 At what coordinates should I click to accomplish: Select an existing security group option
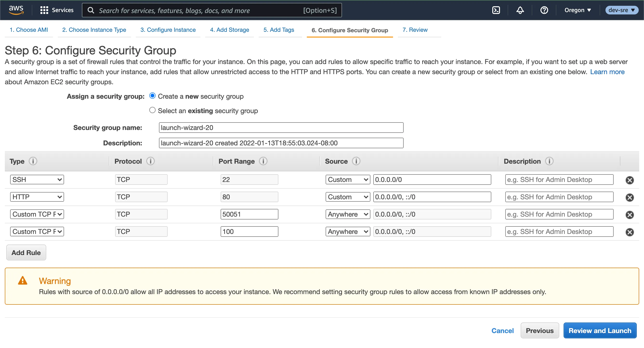(152, 110)
